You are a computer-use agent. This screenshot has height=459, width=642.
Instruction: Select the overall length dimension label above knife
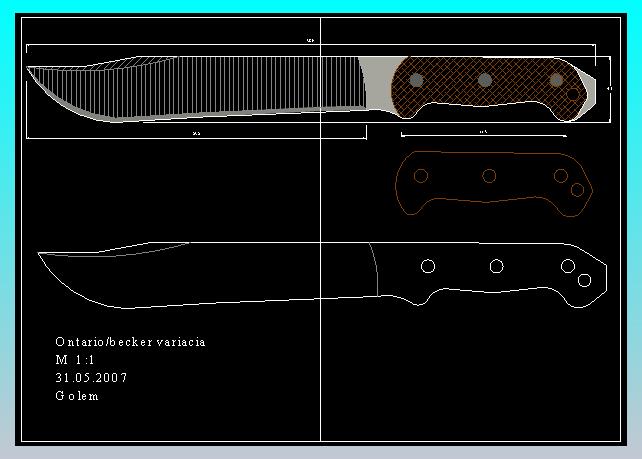pyautogui.click(x=310, y=41)
